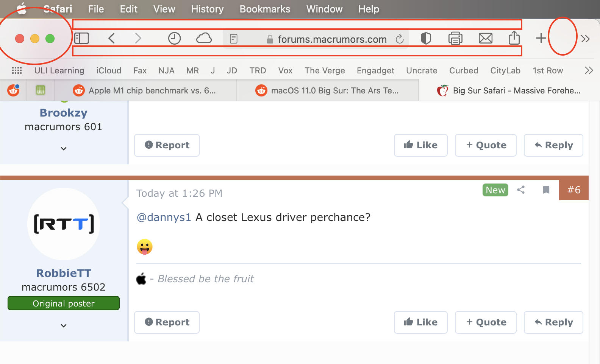Open the @dannys1 mention link
The image size is (600, 364).
(x=164, y=217)
